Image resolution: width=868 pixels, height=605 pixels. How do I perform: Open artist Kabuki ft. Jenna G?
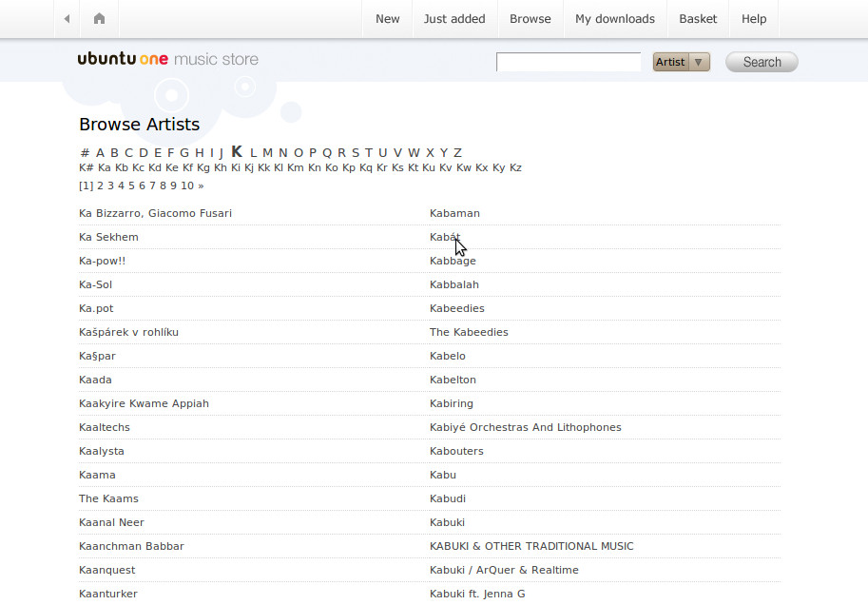tap(477, 595)
